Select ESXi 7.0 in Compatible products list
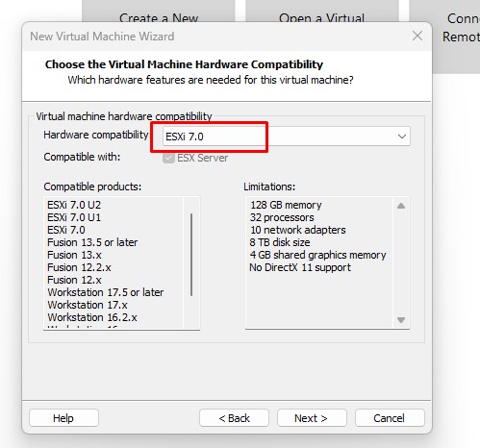Viewport: 480px width, 448px height. coord(66,230)
